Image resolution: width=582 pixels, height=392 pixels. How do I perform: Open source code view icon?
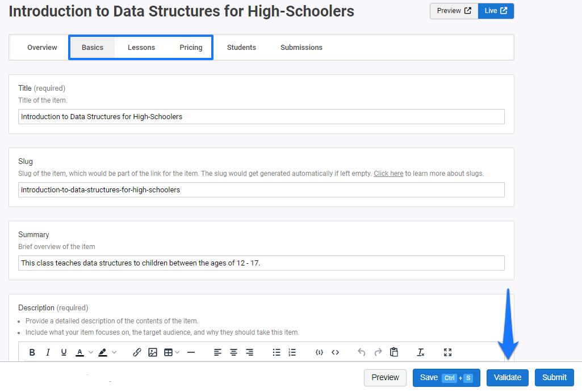pyautogui.click(x=335, y=352)
